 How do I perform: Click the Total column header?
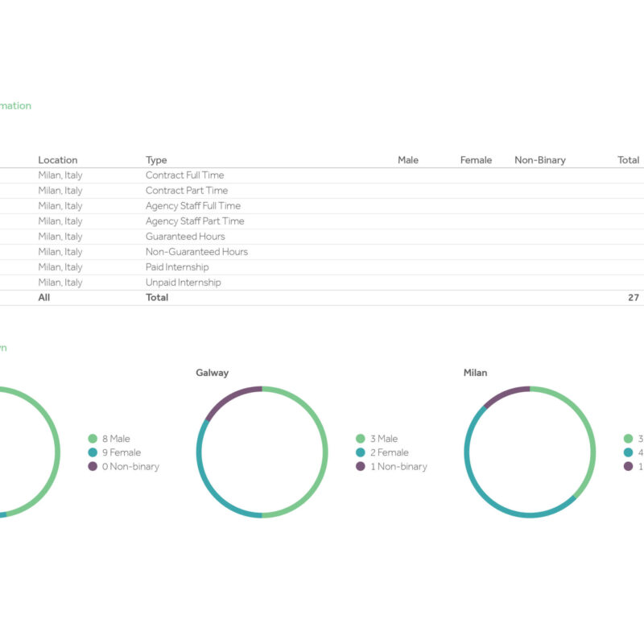pos(628,159)
